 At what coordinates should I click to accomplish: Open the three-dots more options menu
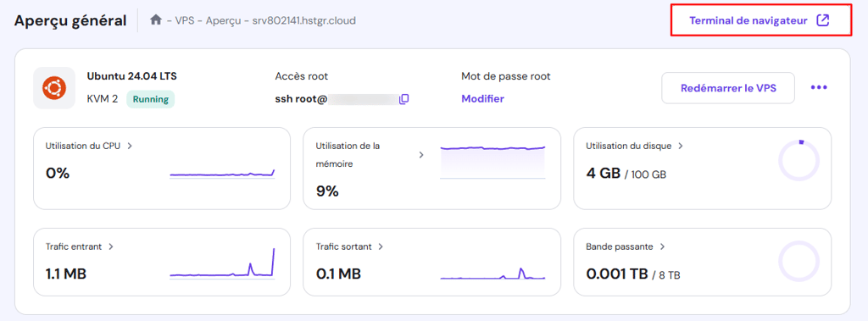click(x=819, y=87)
